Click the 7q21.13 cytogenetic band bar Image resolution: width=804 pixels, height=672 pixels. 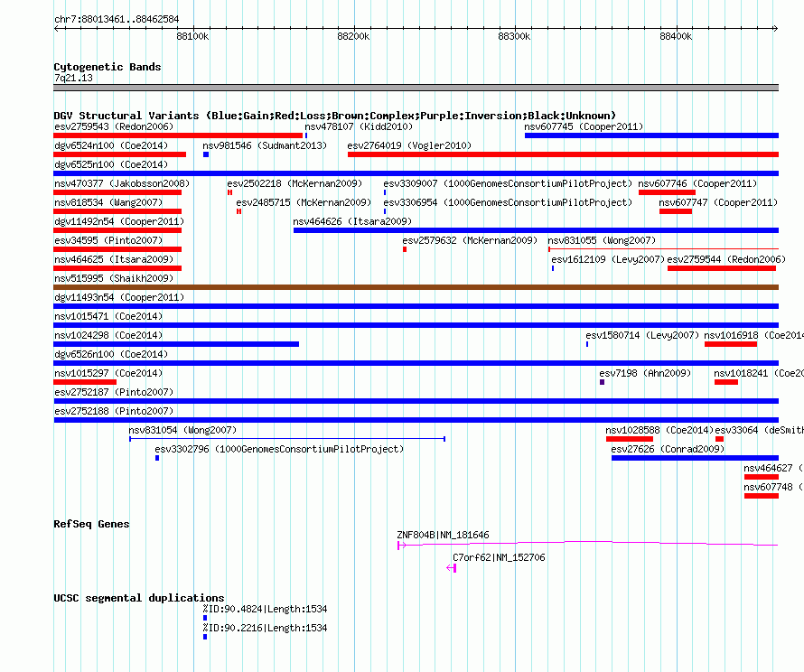(416, 88)
